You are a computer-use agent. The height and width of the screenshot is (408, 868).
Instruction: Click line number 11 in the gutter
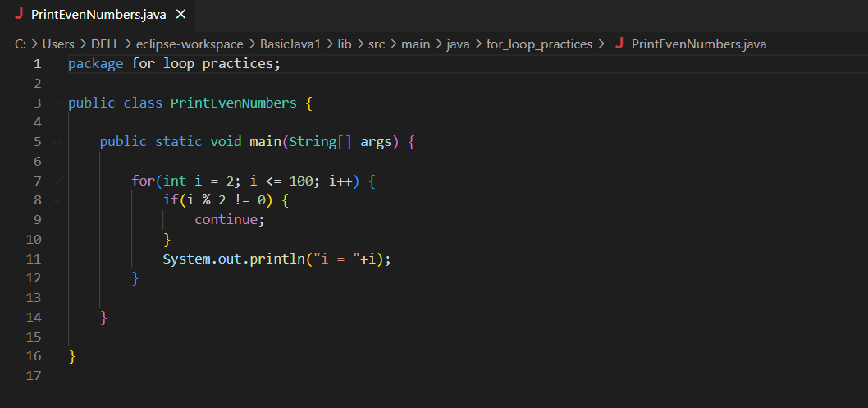[x=34, y=259]
